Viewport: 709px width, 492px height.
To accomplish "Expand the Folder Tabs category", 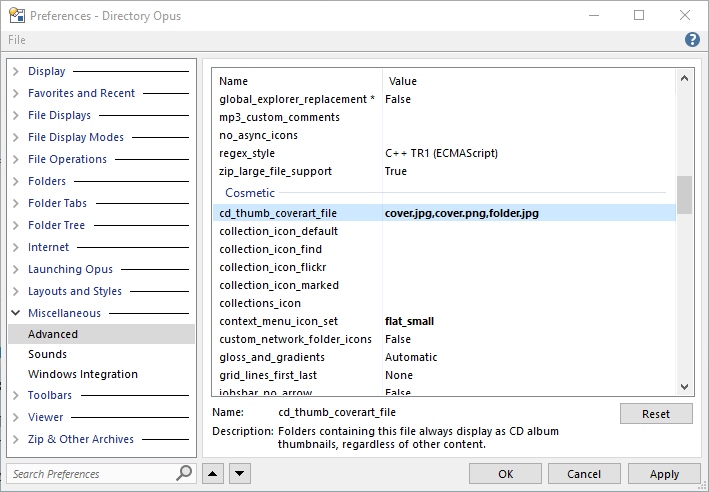I will (16, 203).
